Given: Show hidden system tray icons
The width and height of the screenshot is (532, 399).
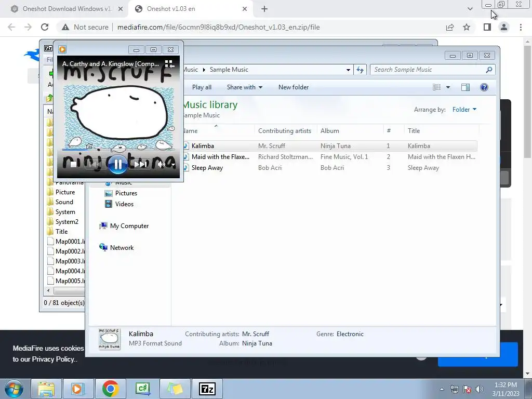Looking at the screenshot, I should point(442,389).
